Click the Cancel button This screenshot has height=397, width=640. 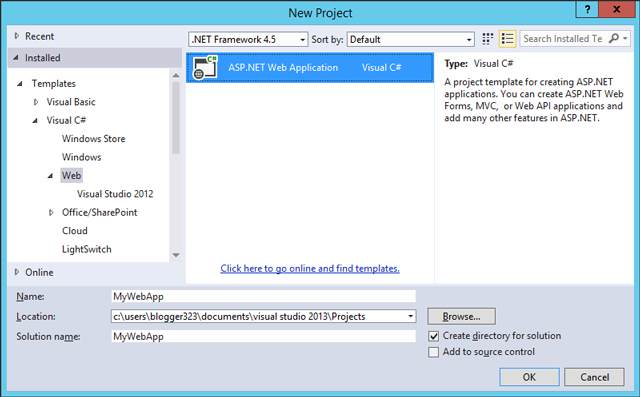click(594, 377)
